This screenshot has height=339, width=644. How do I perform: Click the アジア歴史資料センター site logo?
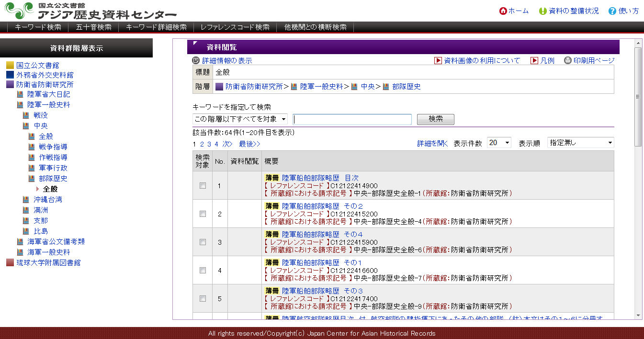point(91,11)
